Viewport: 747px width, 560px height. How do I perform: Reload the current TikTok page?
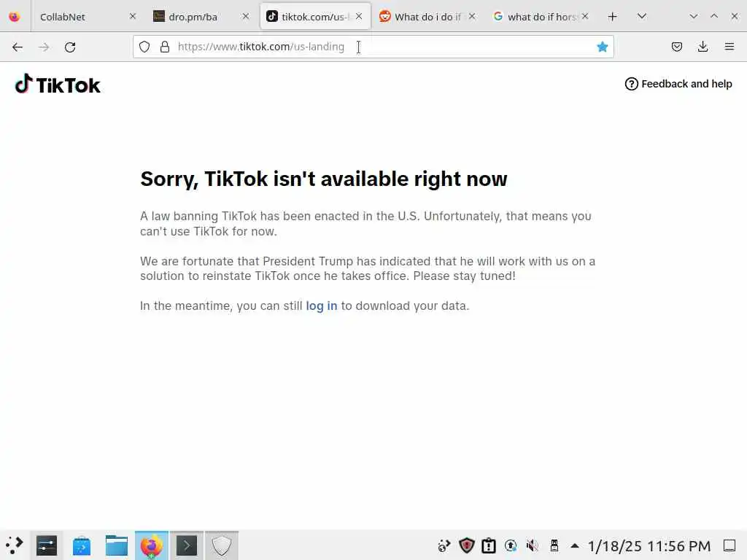[70, 47]
